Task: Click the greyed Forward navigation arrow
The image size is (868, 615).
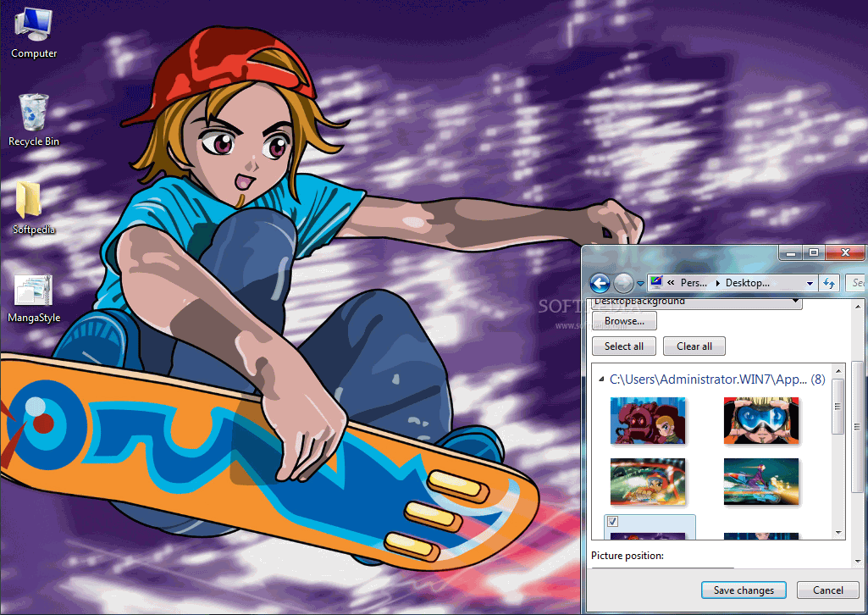Action: [x=623, y=283]
